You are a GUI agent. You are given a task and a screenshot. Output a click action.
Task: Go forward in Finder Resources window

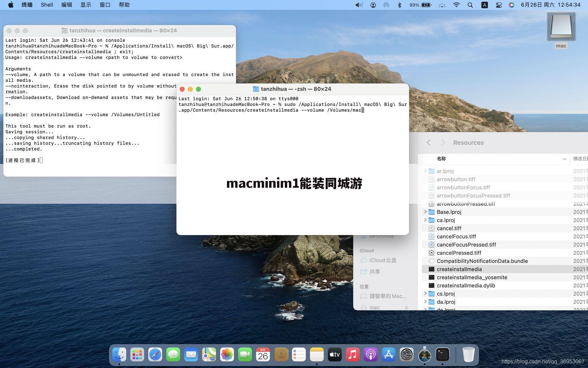coord(443,143)
